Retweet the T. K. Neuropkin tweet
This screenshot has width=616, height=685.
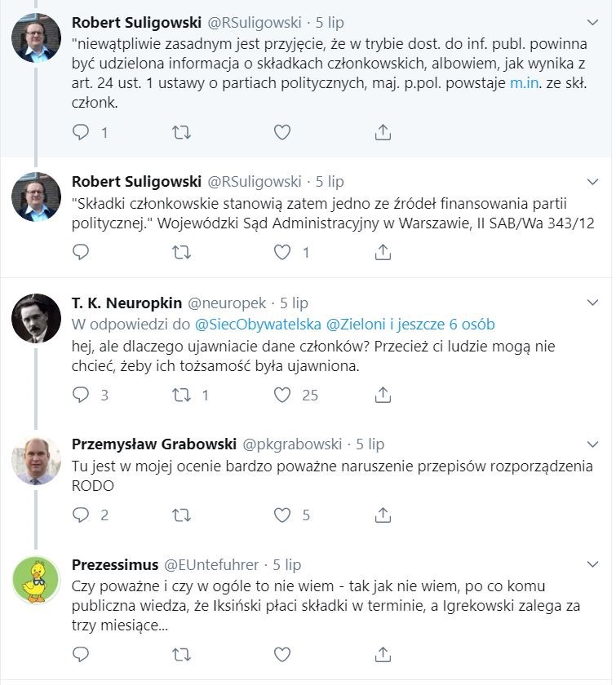pyautogui.click(x=184, y=396)
